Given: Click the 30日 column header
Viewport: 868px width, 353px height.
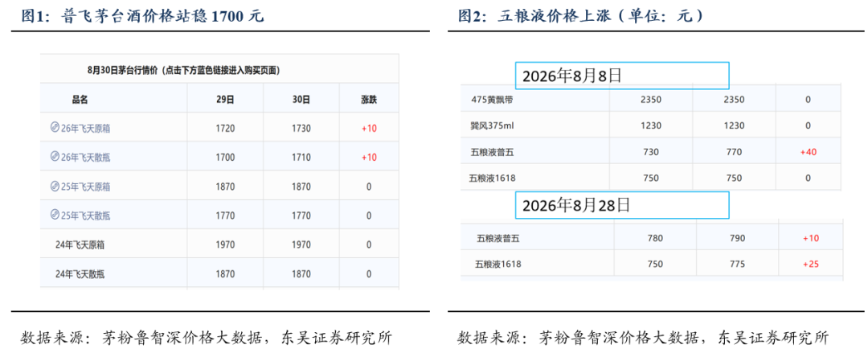Looking at the screenshot, I should coord(301,100).
